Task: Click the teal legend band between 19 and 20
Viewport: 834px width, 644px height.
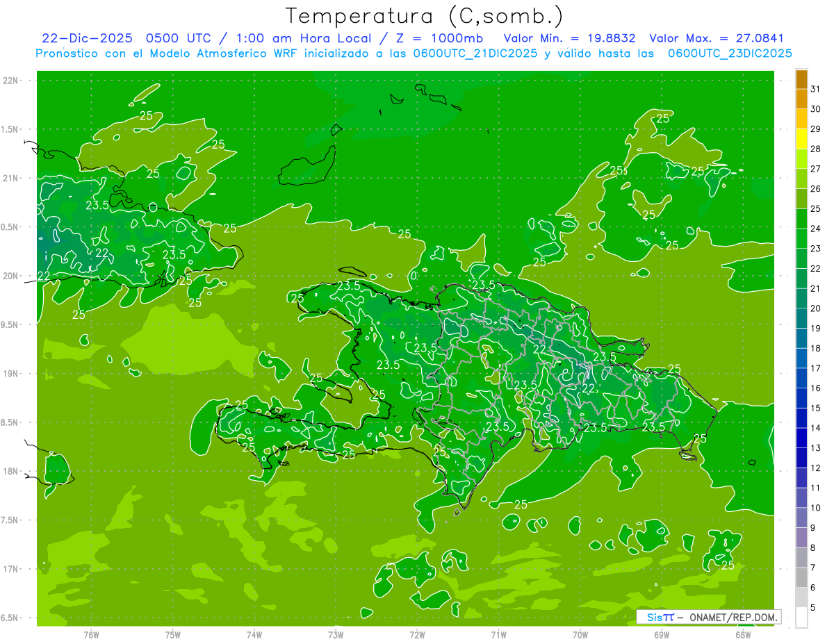Action: point(801,318)
